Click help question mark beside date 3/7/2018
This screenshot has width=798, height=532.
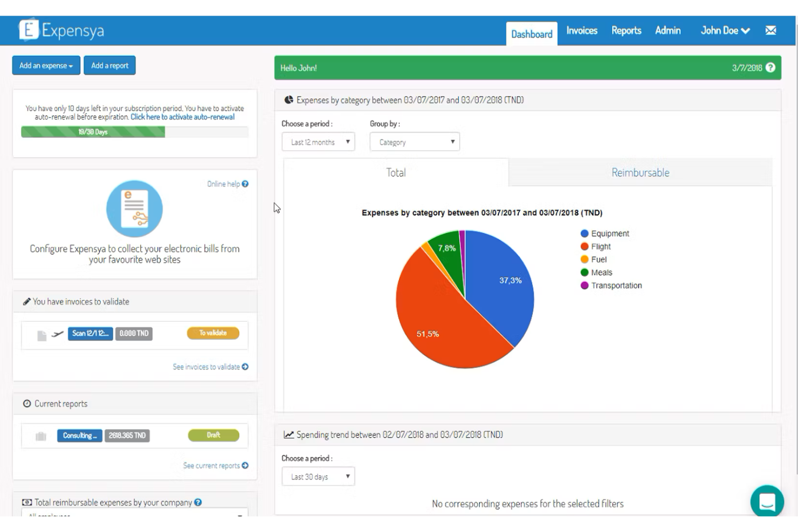pos(771,67)
